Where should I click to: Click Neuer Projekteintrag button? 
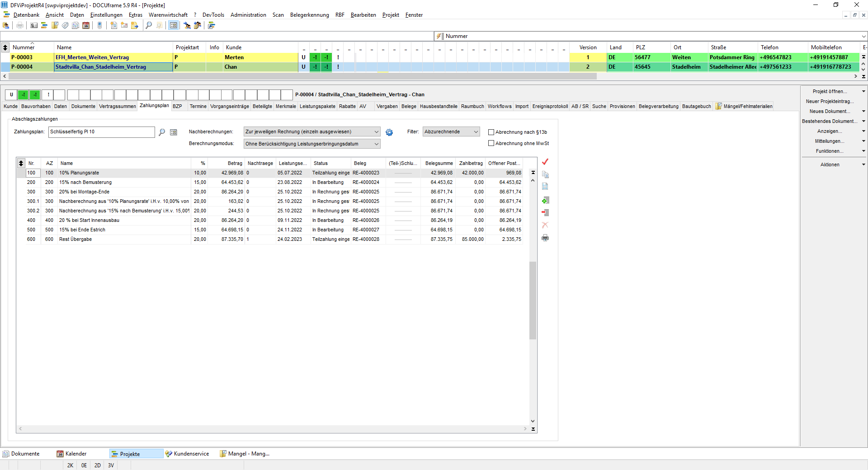point(830,101)
